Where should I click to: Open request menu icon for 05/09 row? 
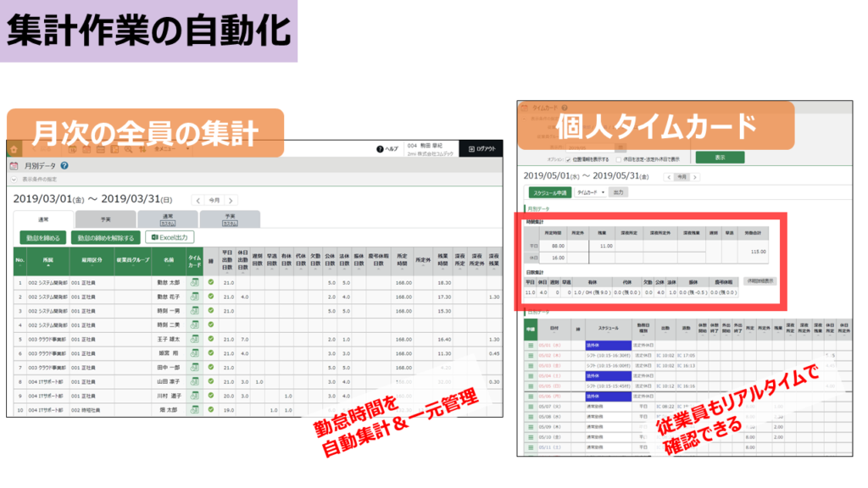pos(531,427)
